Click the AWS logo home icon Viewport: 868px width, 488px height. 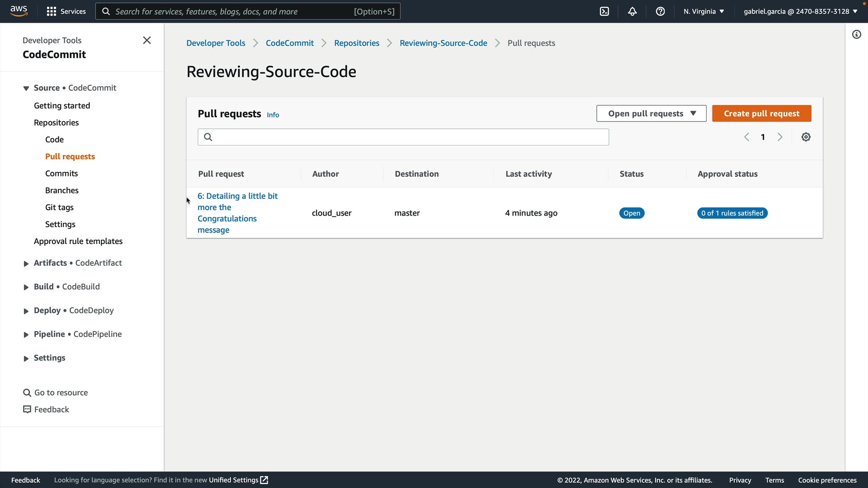coord(19,11)
